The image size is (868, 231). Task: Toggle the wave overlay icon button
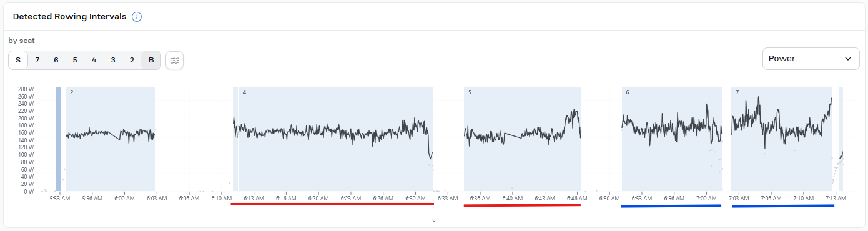pyautogui.click(x=175, y=61)
